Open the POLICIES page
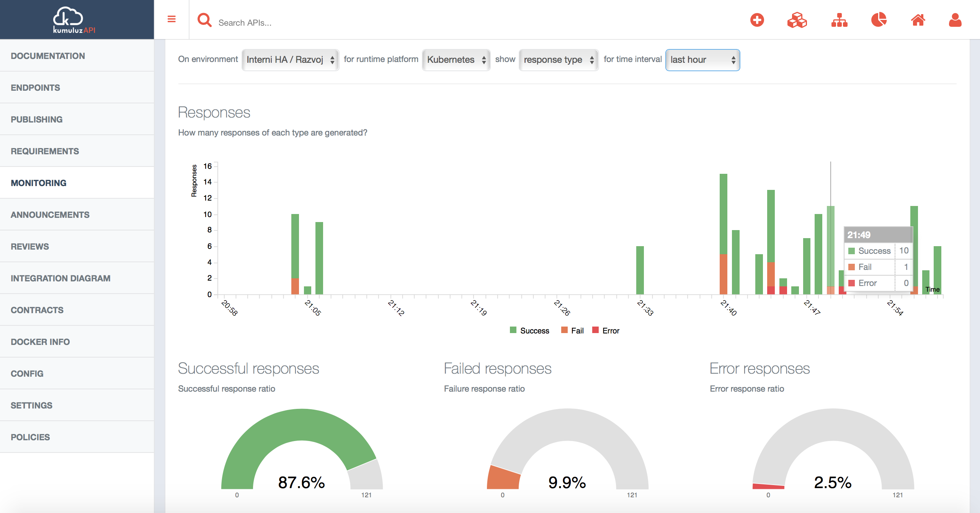Image resolution: width=980 pixels, height=513 pixels. coord(30,437)
